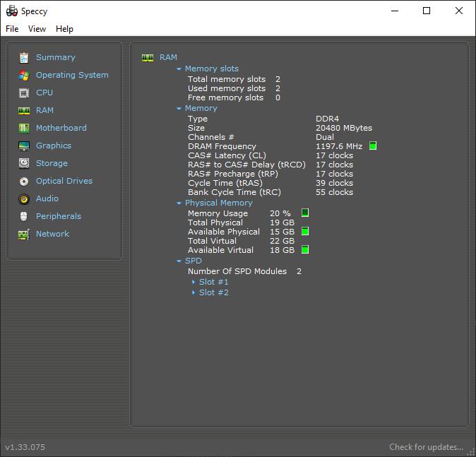Click the CPU chip icon
476x457 pixels.
[24, 93]
